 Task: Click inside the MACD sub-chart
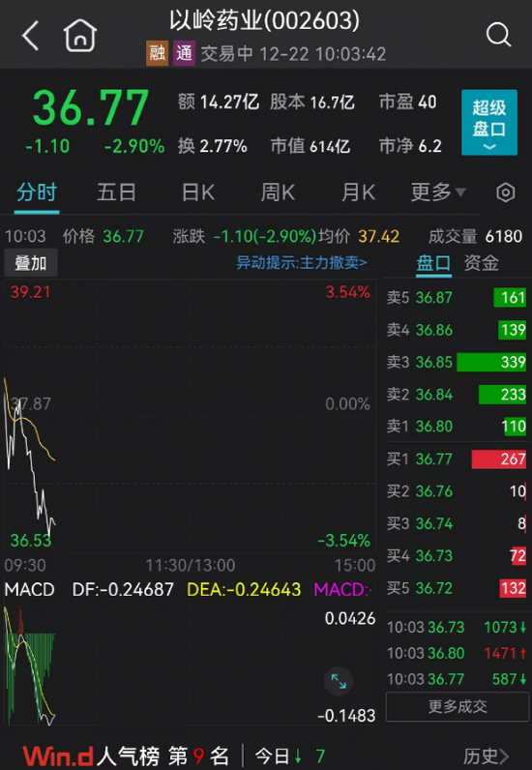click(190, 666)
